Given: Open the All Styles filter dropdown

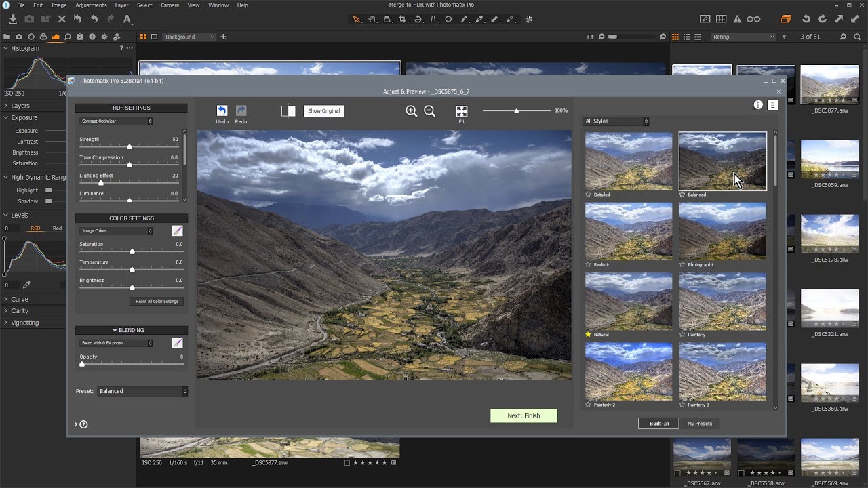Looking at the screenshot, I should (616, 121).
